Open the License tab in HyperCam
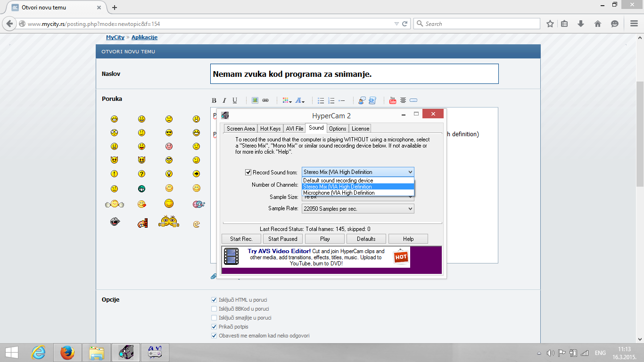The width and height of the screenshot is (644, 362). [x=361, y=128]
